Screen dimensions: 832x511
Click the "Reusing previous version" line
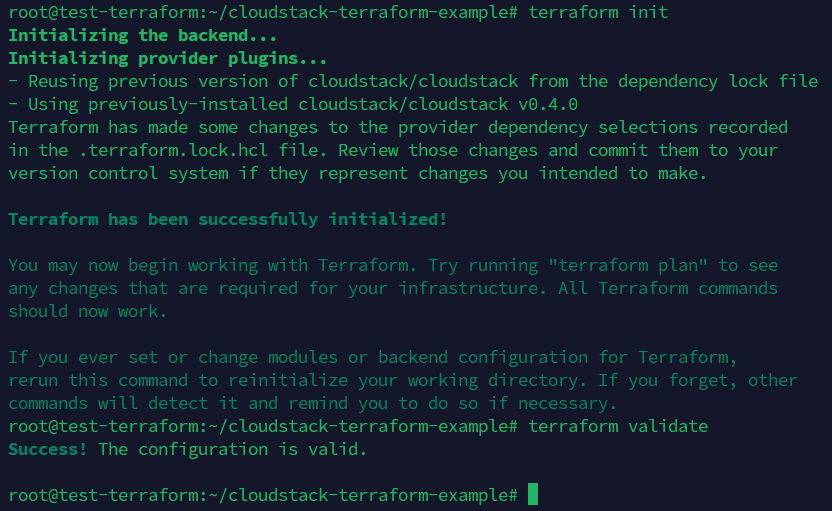152,81
